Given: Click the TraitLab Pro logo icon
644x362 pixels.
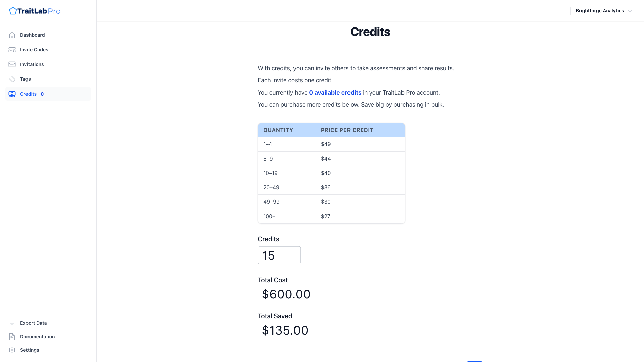Looking at the screenshot, I should pos(13,11).
